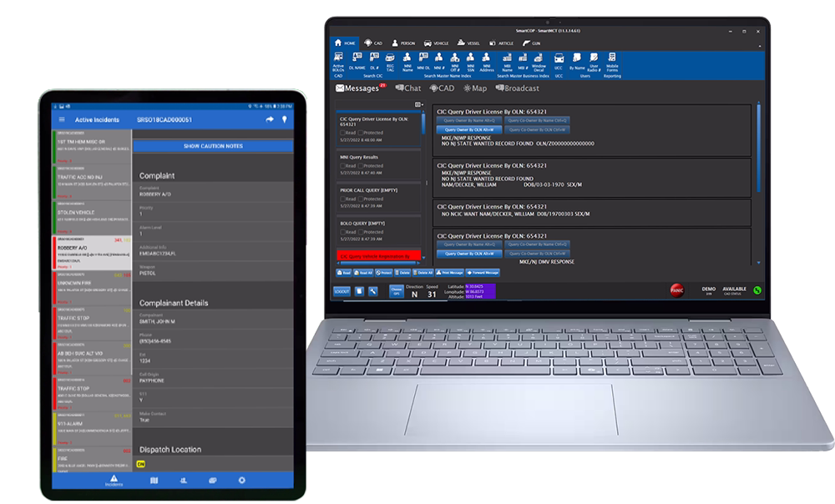
Task: Click the LOGOUT button
Action: click(342, 291)
